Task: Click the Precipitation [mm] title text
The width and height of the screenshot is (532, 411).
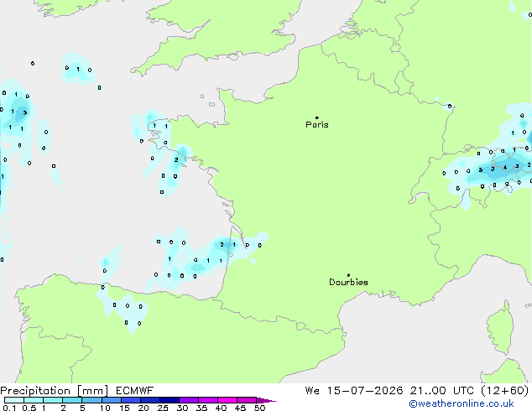Action: 55,391
